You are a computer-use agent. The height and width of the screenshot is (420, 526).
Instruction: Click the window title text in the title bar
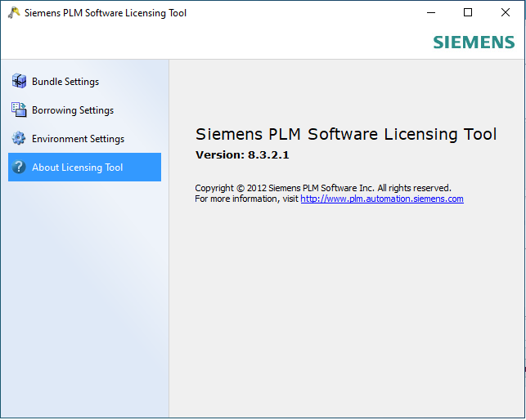(x=106, y=13)
